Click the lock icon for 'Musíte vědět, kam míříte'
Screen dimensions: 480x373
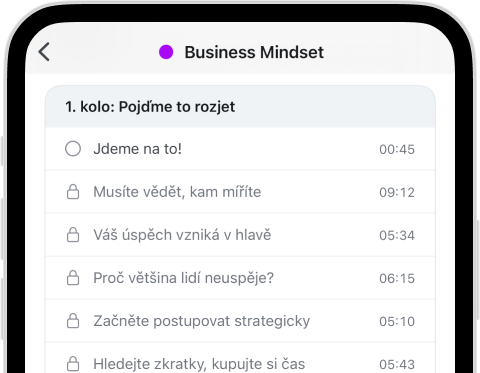coord(73,192)
